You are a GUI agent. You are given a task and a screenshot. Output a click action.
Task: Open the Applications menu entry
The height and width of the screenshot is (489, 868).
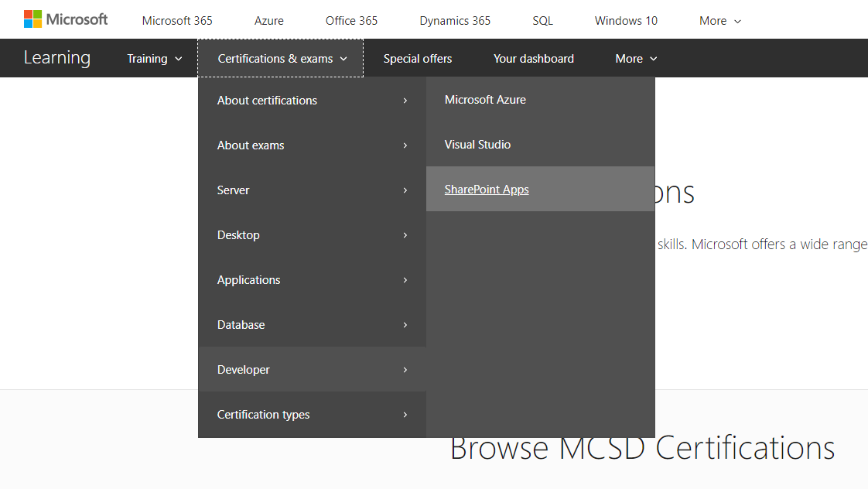point(248,279)
